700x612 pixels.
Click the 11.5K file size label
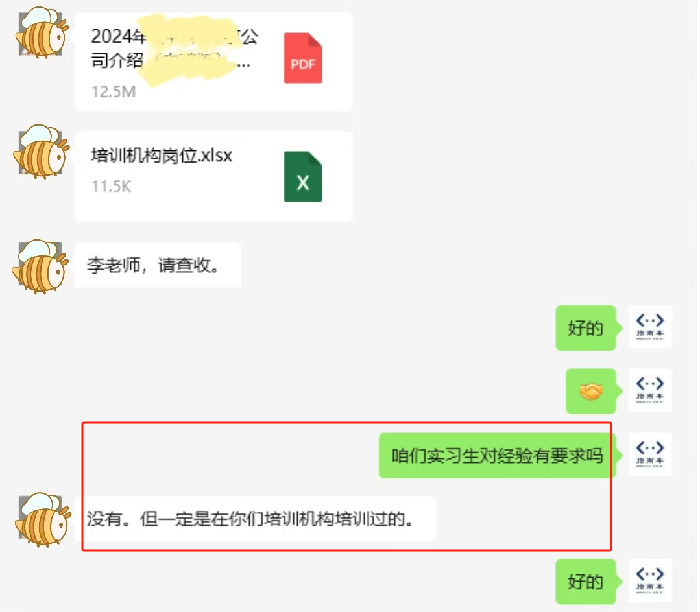111,187
